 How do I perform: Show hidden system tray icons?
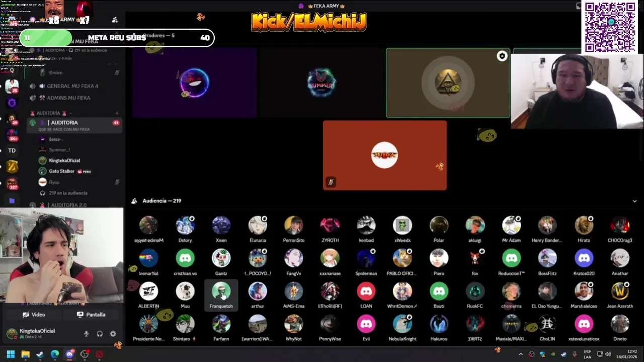pyautogui.click(x=521, y=354)
